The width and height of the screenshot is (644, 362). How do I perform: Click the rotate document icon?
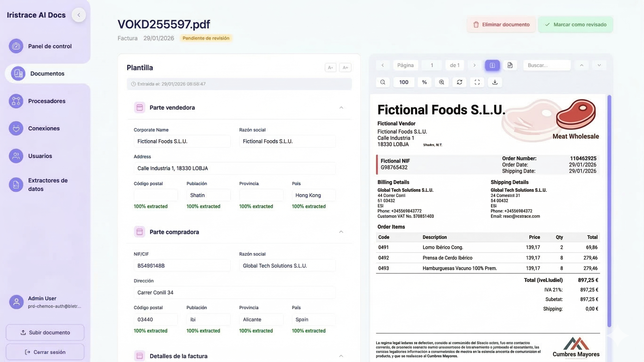(x=459, y=82)
